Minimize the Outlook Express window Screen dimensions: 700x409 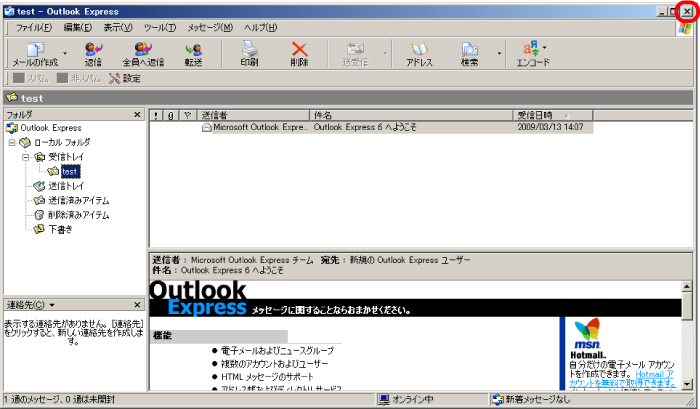tap(662, 12)
